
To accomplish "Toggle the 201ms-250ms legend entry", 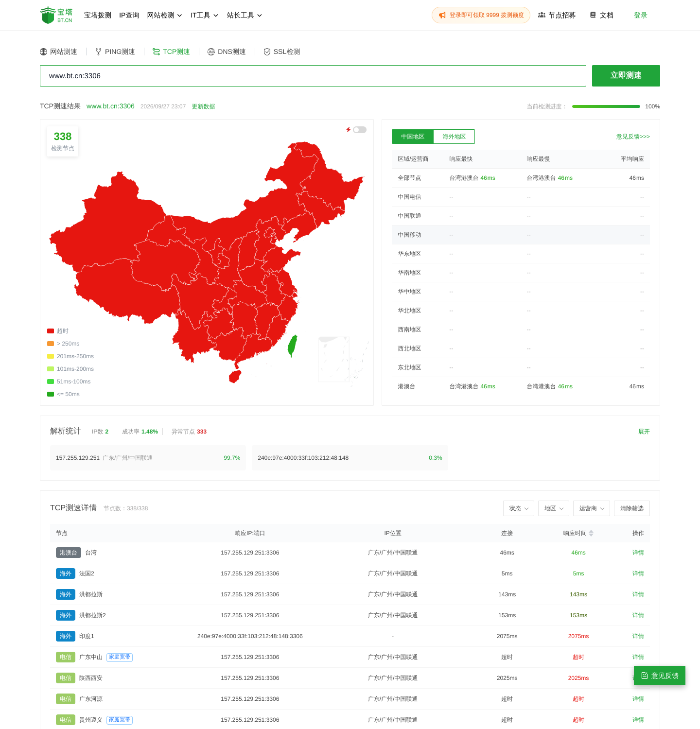I will point(70,356).
